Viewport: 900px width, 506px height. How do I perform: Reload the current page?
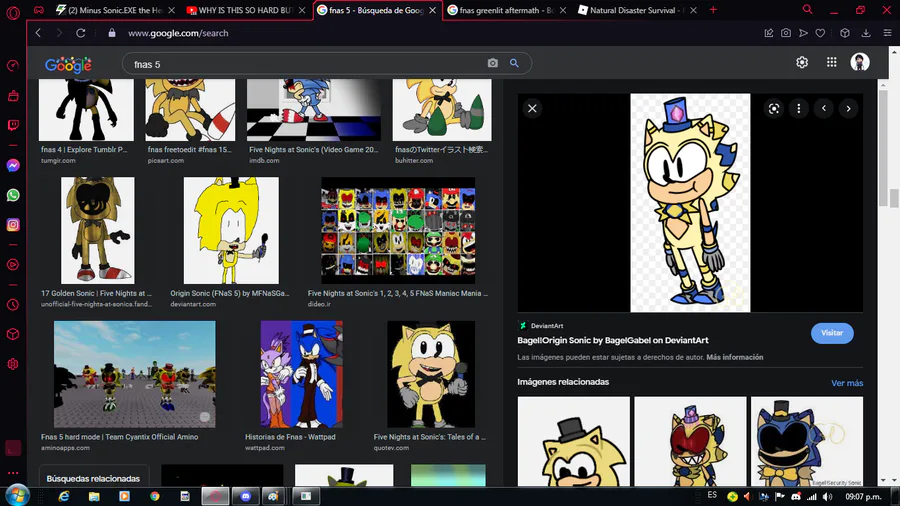tap(81, 33)
